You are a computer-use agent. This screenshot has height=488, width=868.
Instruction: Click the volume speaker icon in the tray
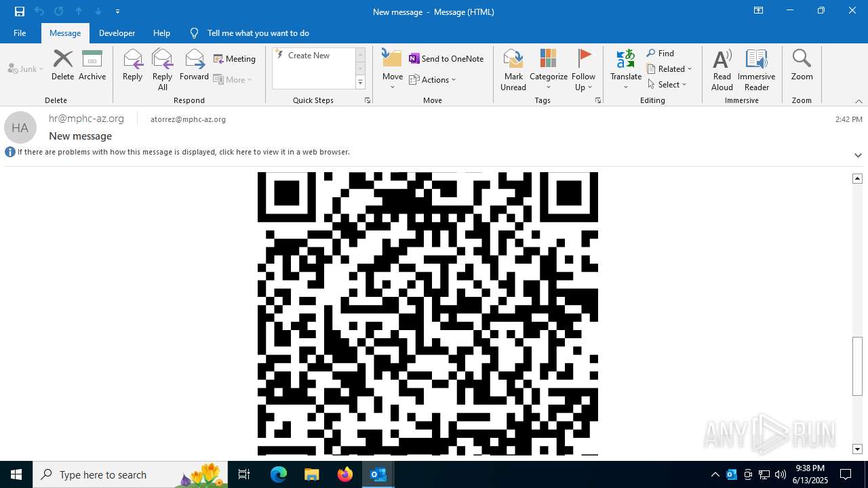click(x=781, y=474)
